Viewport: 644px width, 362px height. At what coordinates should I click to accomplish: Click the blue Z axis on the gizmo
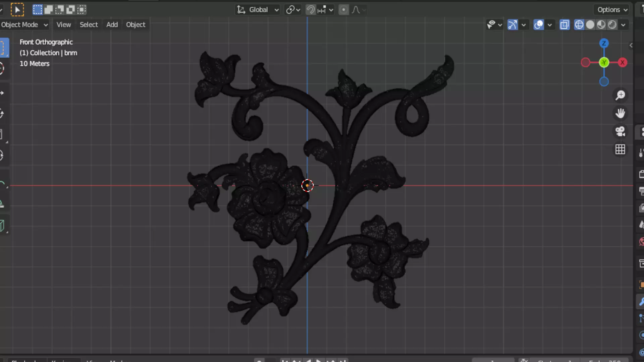[x=604, y=43]
